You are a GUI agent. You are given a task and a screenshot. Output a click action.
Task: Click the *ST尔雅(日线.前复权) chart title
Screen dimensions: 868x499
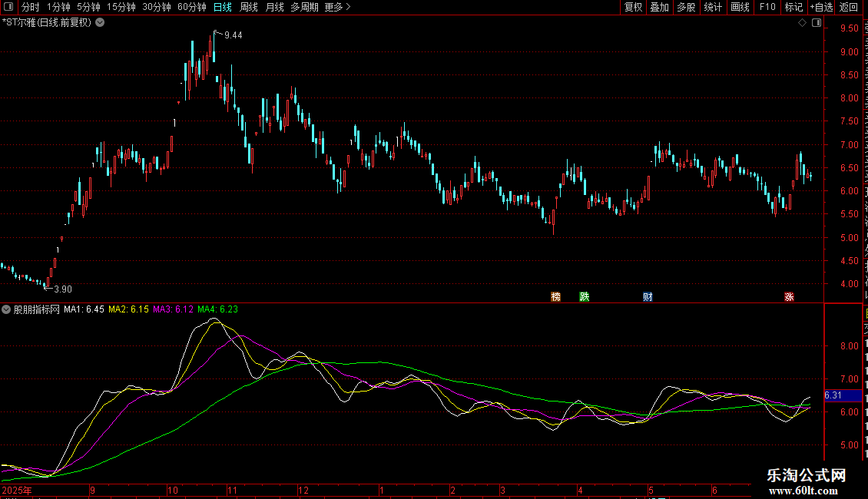pyautogui.click(x=47, y=23)
